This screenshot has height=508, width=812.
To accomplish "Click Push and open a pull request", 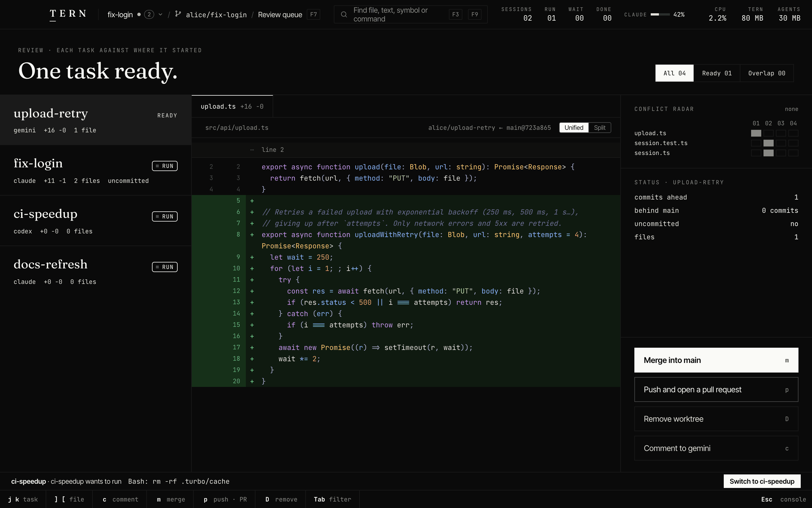I will pyautogui.click(x=716, y=389).
